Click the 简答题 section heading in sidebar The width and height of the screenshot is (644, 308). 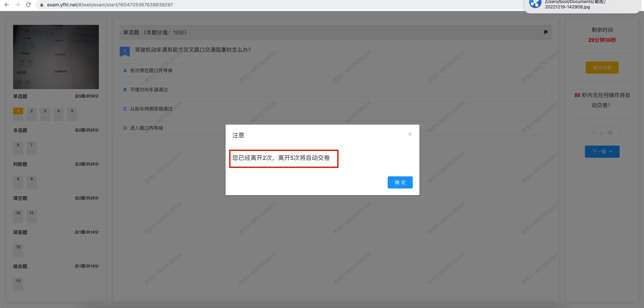click(x=20, y=232)
